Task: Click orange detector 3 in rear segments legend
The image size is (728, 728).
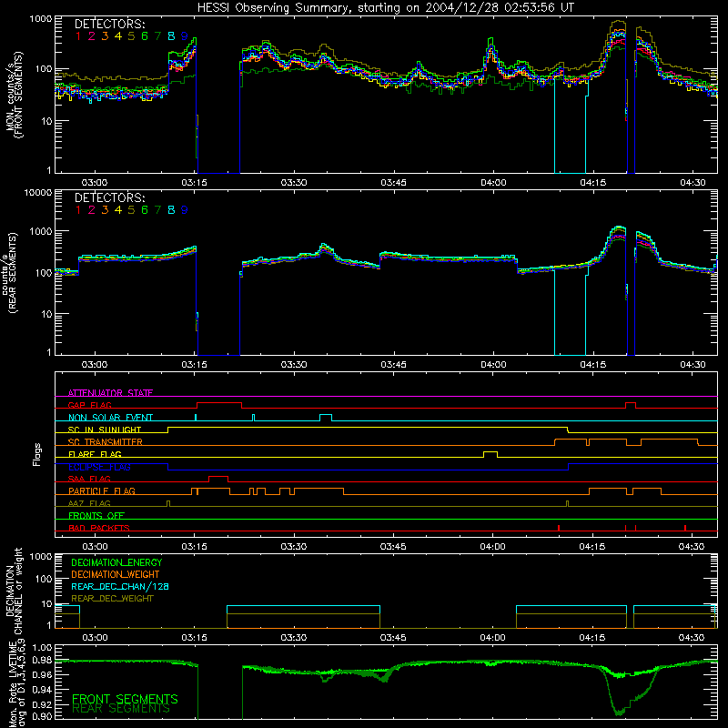Action: click(x=105, y=210)
